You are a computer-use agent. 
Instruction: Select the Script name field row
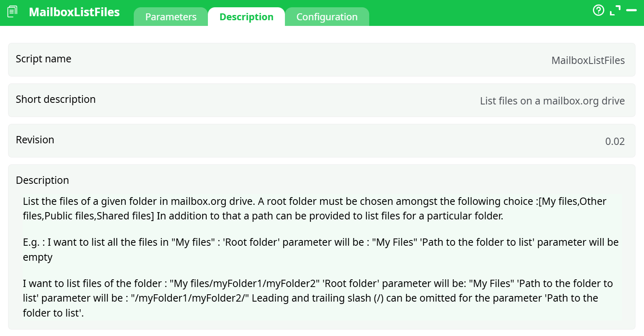(43, 59)
